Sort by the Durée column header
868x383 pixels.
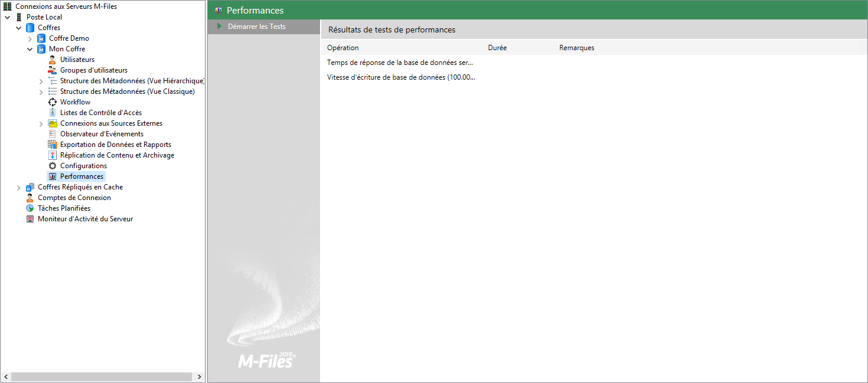pos(497,48)
